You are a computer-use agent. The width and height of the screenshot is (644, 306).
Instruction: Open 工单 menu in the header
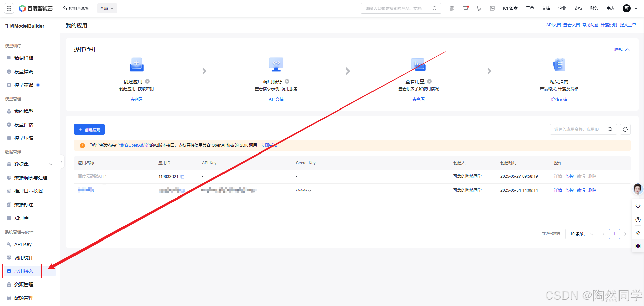[530, 8]
